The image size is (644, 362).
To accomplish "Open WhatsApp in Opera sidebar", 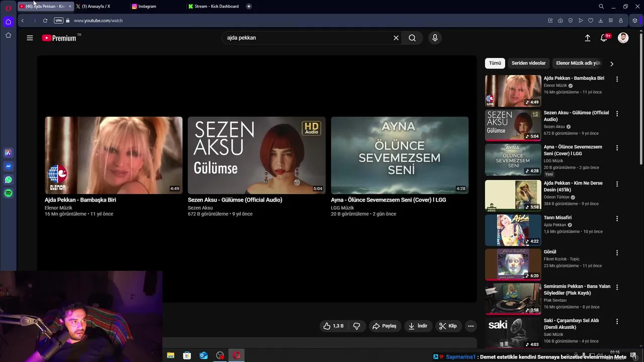I will pos(9,179).
